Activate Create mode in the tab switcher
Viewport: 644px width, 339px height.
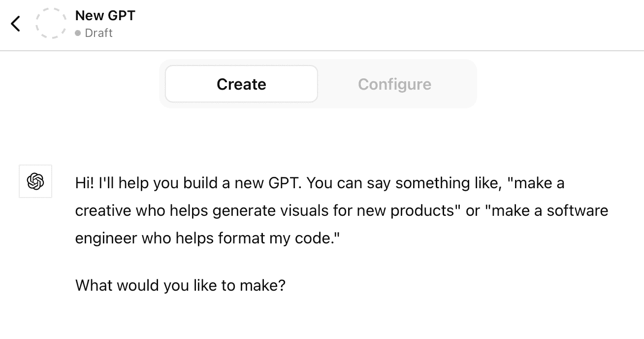click(241, 84)
